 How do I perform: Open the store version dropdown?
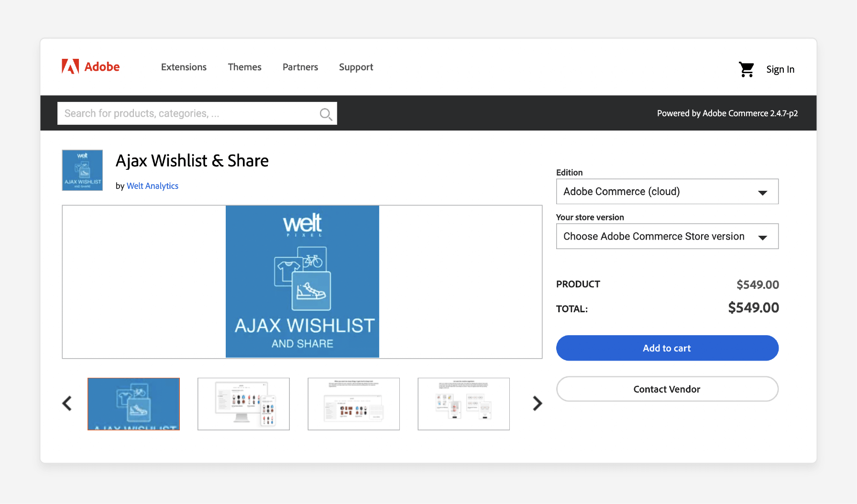click(667, 236)
